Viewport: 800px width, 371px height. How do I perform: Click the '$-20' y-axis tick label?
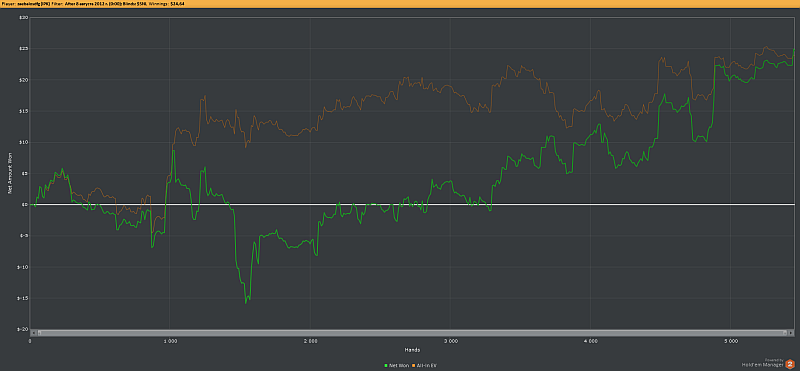[23, 329]
